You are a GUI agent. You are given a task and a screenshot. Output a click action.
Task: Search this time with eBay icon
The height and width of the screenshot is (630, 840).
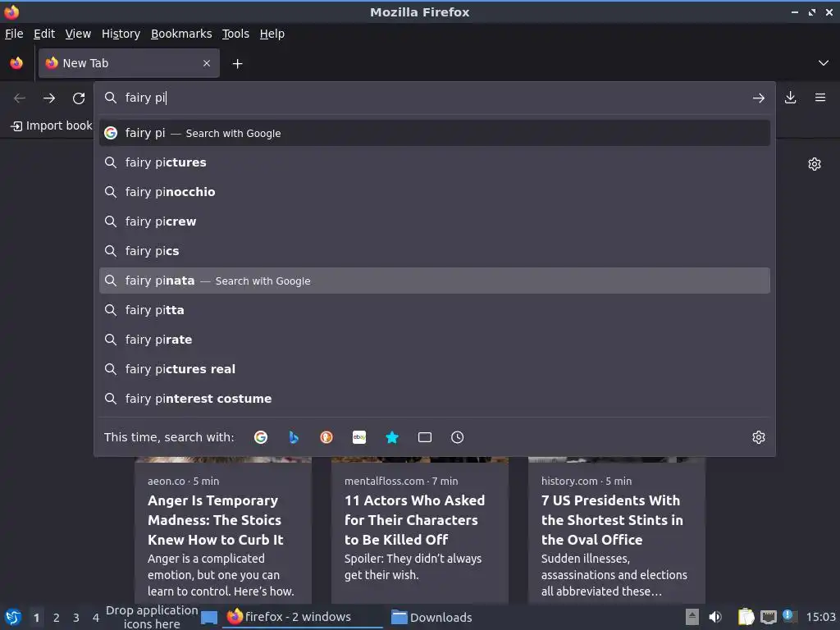359,437
